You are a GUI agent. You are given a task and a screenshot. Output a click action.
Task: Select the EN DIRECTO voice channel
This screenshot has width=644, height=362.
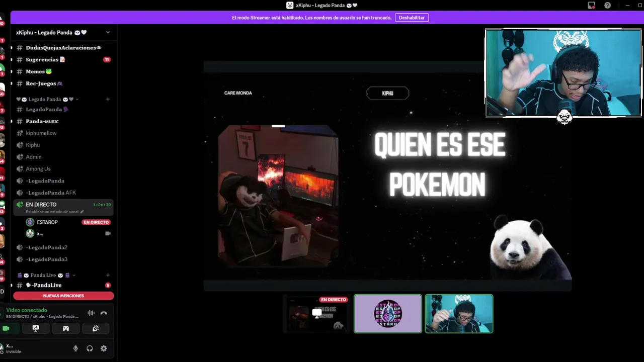[x=63, y=207]
